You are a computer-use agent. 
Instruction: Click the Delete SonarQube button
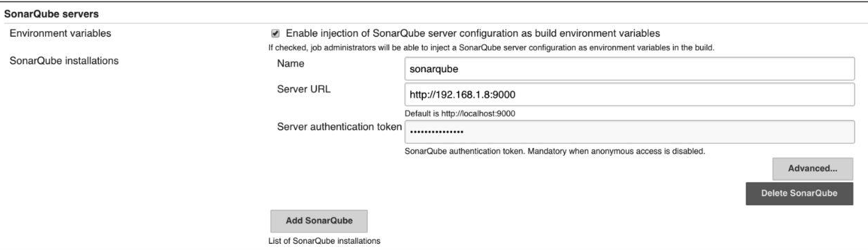tap(799, 193)
